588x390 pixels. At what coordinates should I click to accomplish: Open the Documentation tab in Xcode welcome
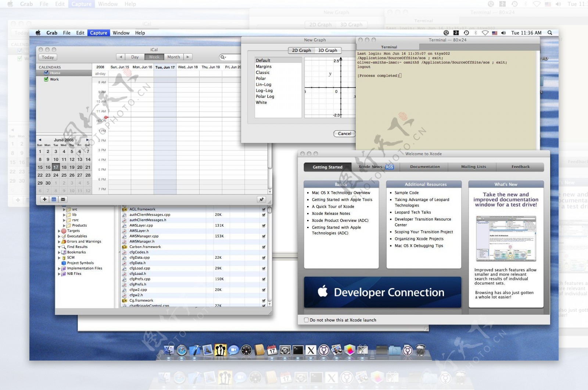click(x=425, y=167)
